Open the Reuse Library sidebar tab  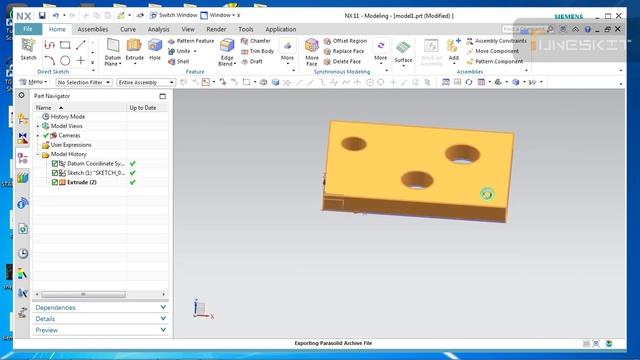tap(23, 178)
